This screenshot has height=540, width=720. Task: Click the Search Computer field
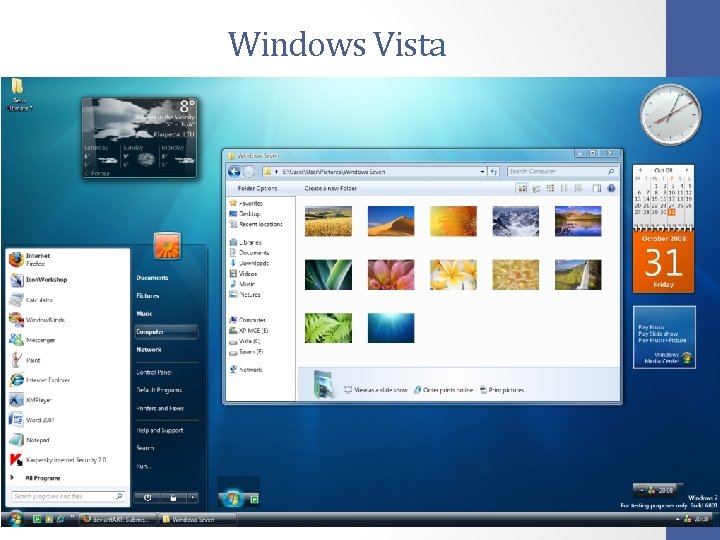pos(561,171)
